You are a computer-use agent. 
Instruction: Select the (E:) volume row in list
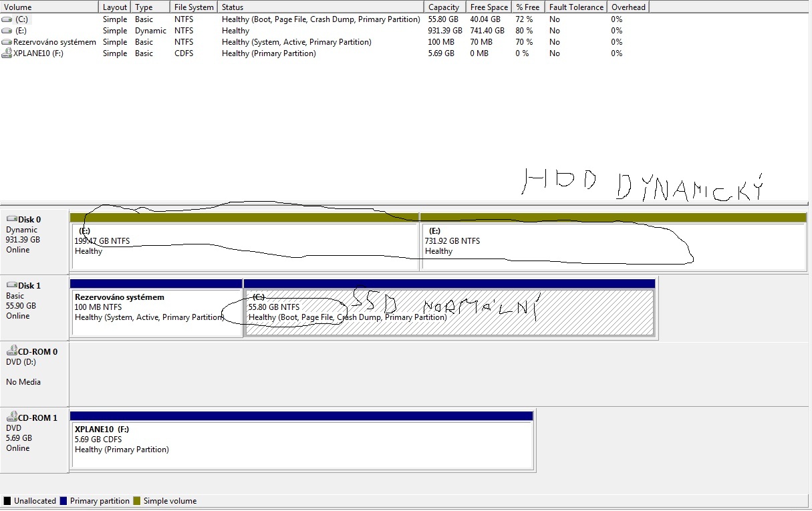(x=325, y=31)
